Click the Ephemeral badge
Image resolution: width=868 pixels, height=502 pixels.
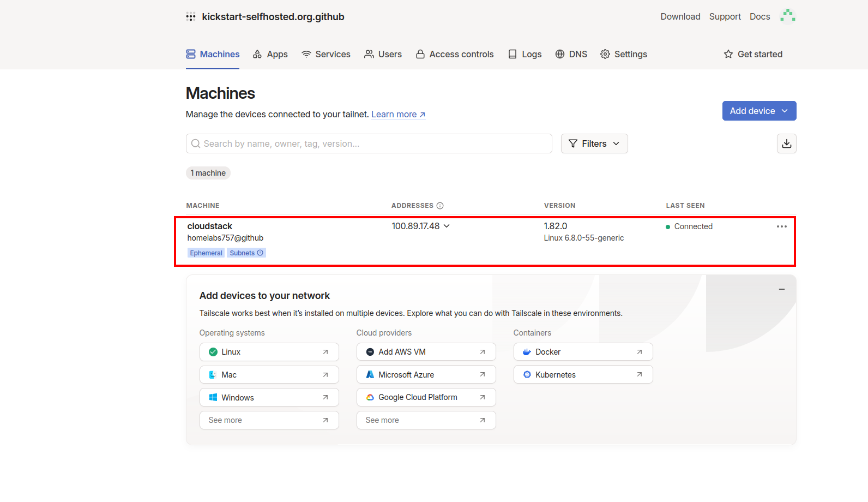(206, 253)
